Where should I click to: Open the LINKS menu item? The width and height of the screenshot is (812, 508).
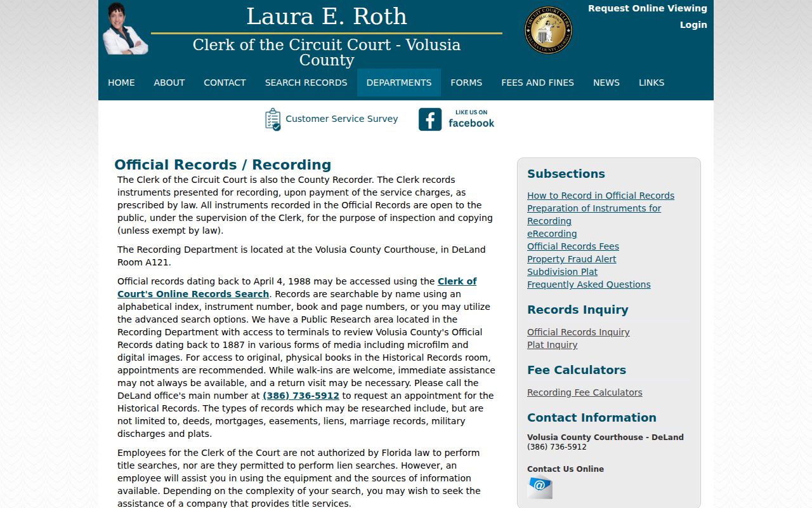click(x=652, y=83)
